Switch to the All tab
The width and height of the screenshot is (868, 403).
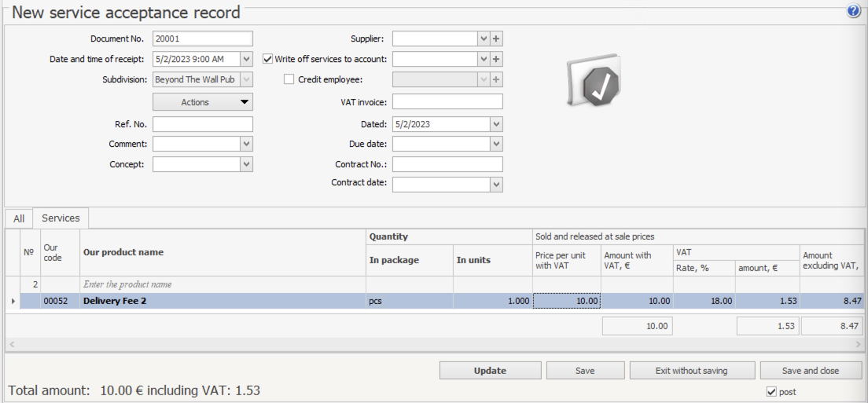pos(19,218)
